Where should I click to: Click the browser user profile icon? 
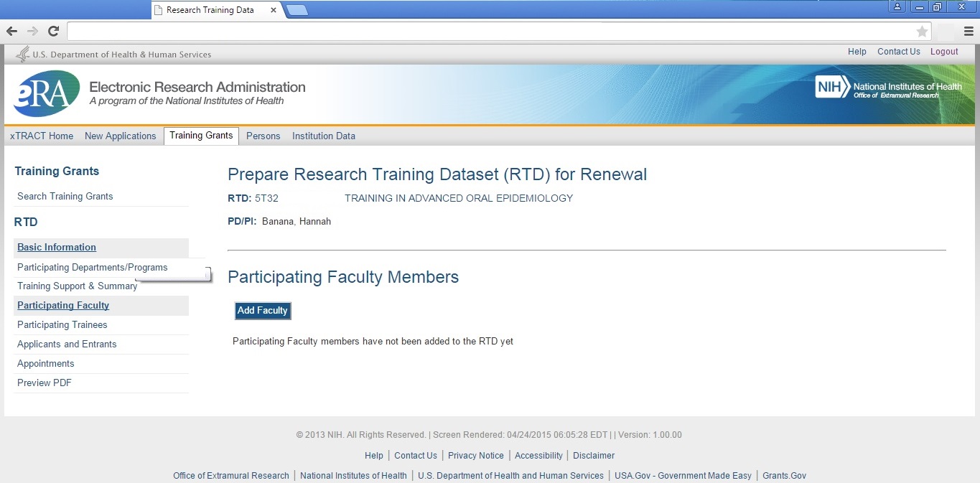coord(897,6)
